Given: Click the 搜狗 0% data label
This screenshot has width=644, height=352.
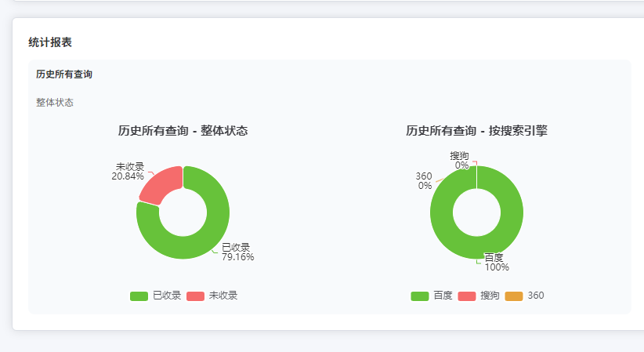Looking at the screenshot, I should [x=460, y=161].
